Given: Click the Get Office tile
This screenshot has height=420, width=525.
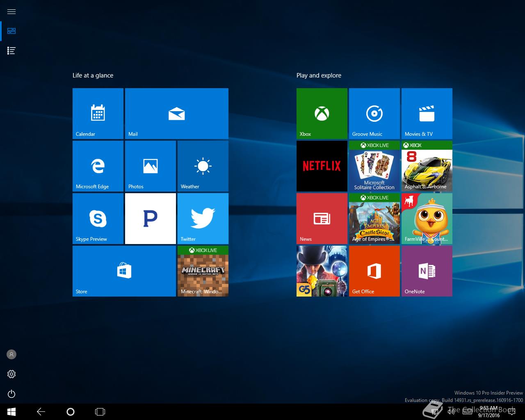Looking at the screenshot, I should (374, 271).
